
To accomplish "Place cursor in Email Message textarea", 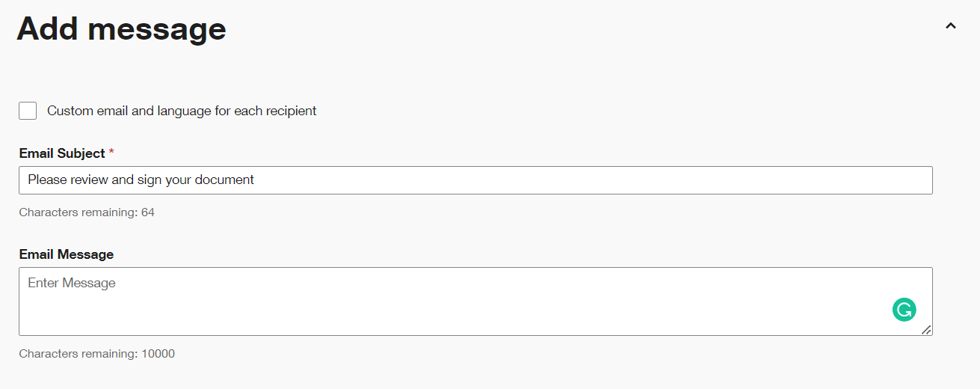I will tap(475, 301).
